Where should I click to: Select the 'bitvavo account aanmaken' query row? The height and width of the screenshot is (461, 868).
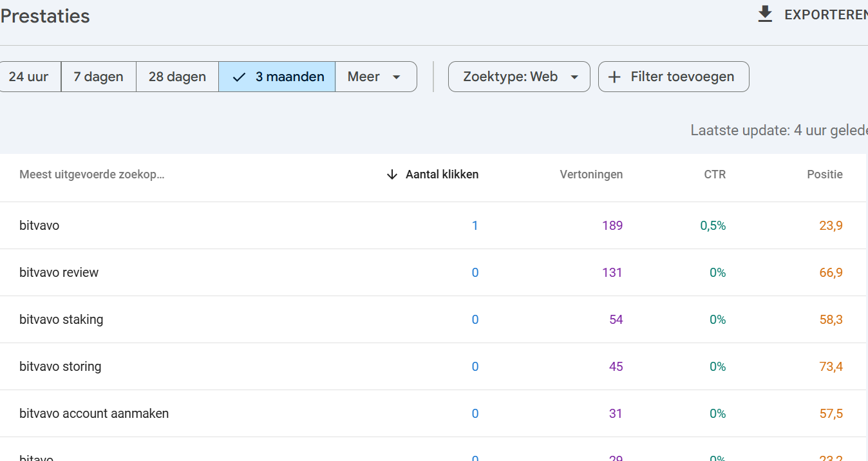[433, 413]
